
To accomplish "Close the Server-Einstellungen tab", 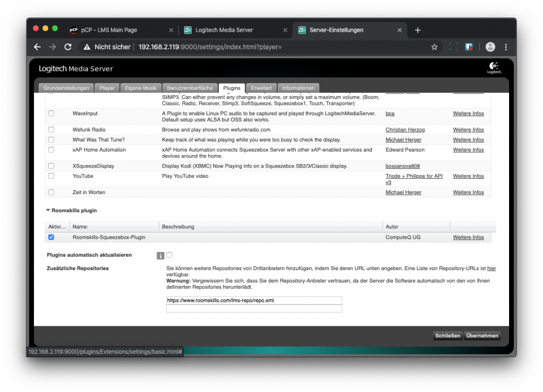I will 399,30.
